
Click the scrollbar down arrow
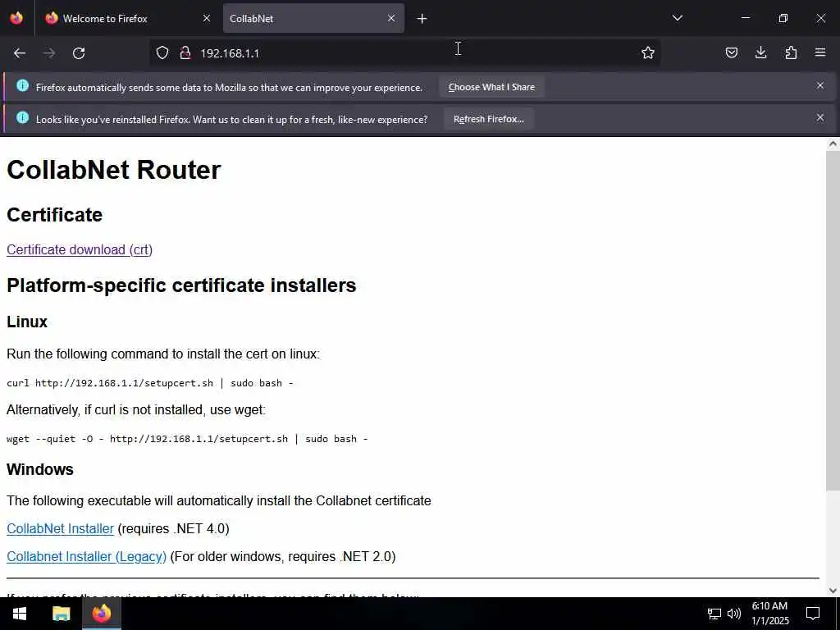[833, 591]
